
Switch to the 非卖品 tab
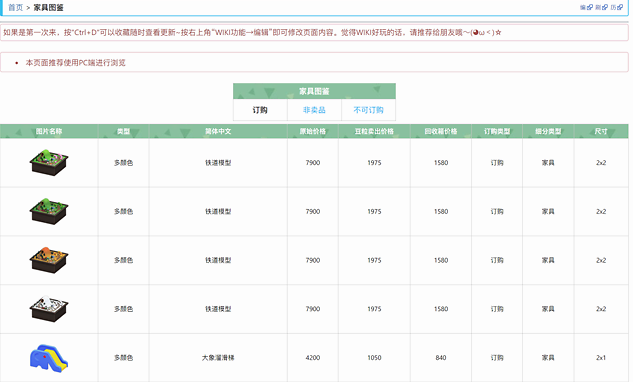point(314,110)
